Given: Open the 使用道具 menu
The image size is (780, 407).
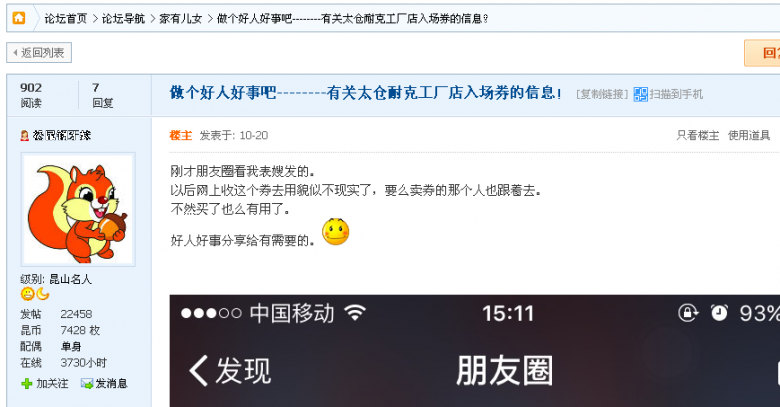Looking at the screenshot, I should click(x=749, y=135).
